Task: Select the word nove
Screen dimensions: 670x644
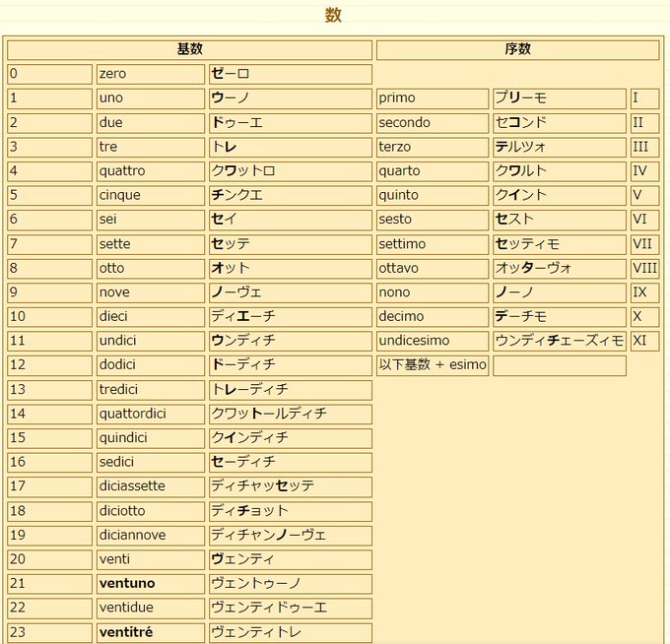Action: pos(114,292)
